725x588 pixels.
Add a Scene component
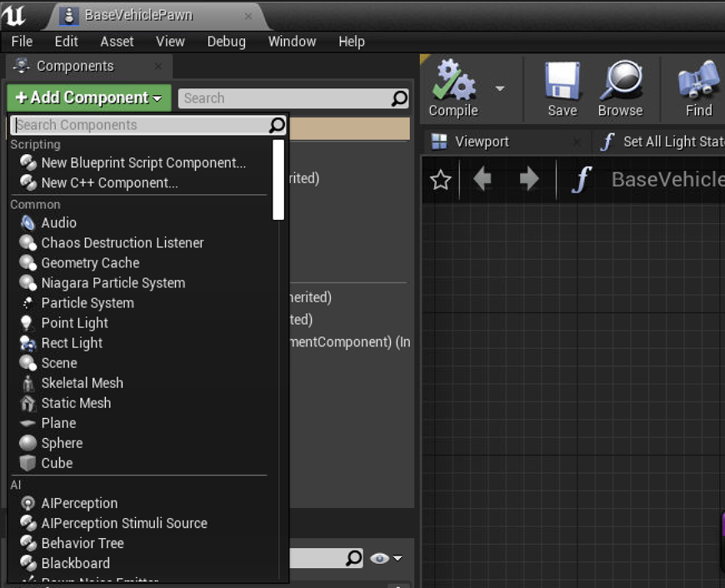coord(59,363)
